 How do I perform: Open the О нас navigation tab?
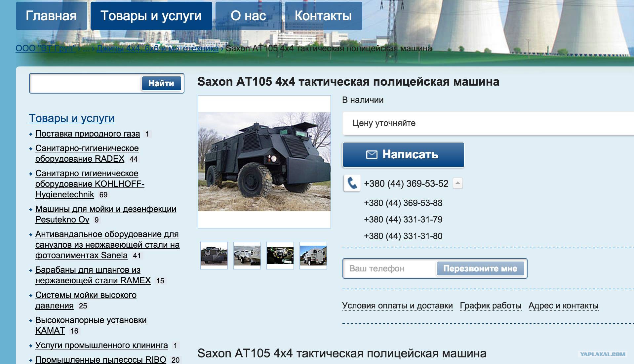[x=249, y=16]
